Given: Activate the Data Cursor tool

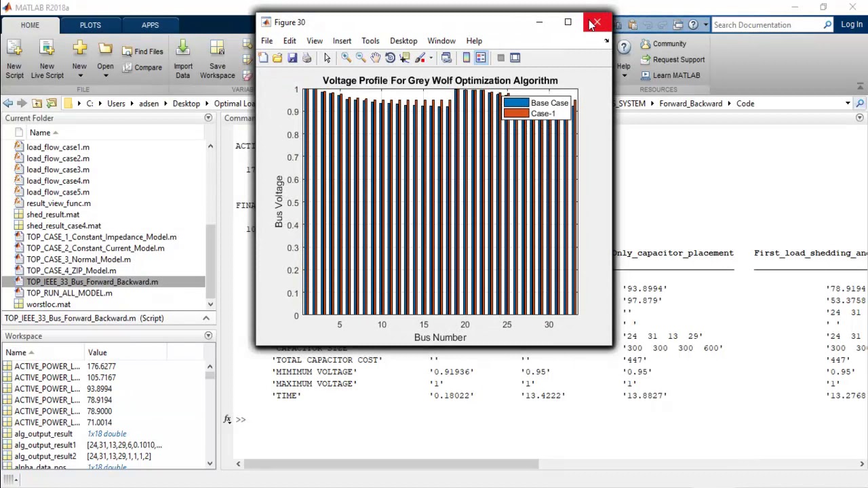Looking at the screenshot, I should (405, 58).
